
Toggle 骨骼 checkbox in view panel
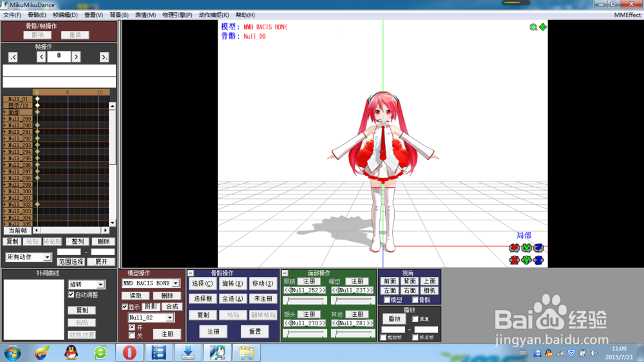tap(415, 300)
